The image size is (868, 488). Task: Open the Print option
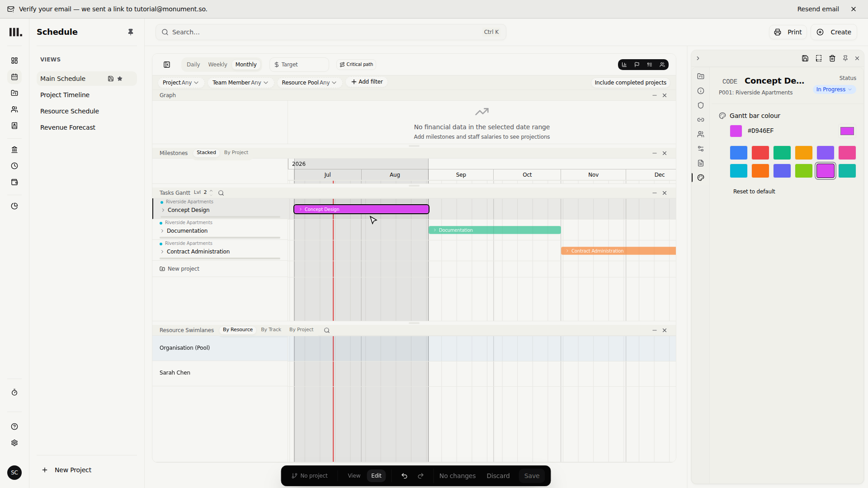pyautogui.click(x=788, y=32)
